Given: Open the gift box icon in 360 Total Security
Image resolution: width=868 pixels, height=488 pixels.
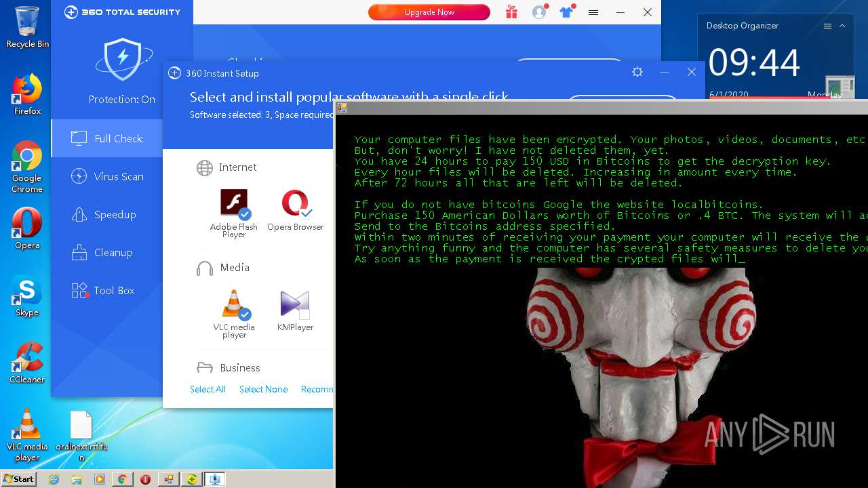Looking at the screenshot, I should [x=511, y=12].
